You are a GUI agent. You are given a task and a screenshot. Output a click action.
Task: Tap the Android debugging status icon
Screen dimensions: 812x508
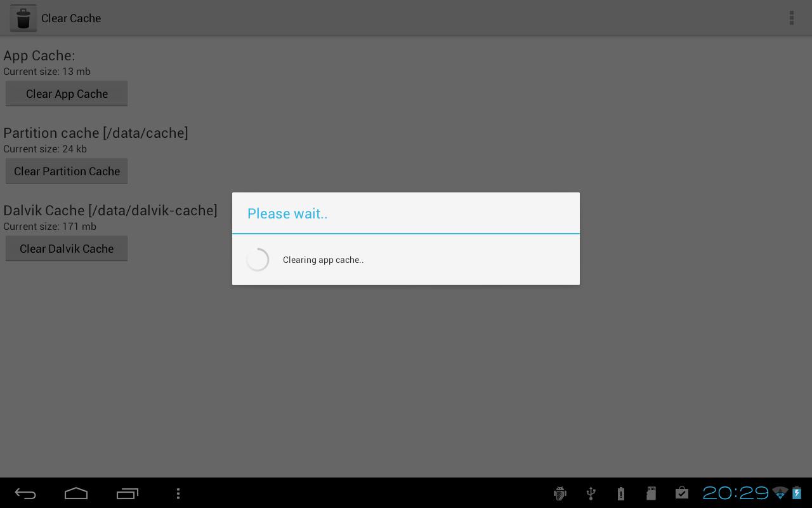(560, 493)
